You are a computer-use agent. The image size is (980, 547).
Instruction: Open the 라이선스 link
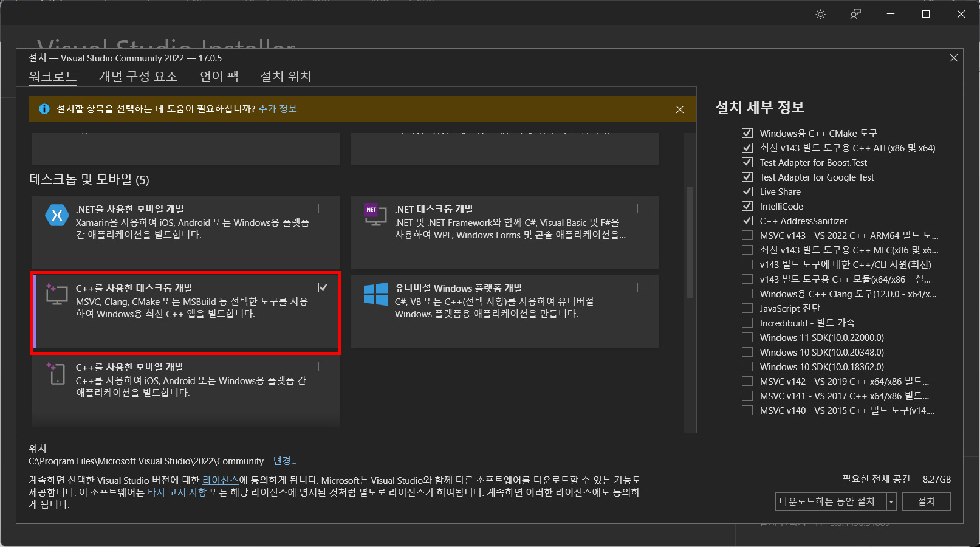coord(221,480)
